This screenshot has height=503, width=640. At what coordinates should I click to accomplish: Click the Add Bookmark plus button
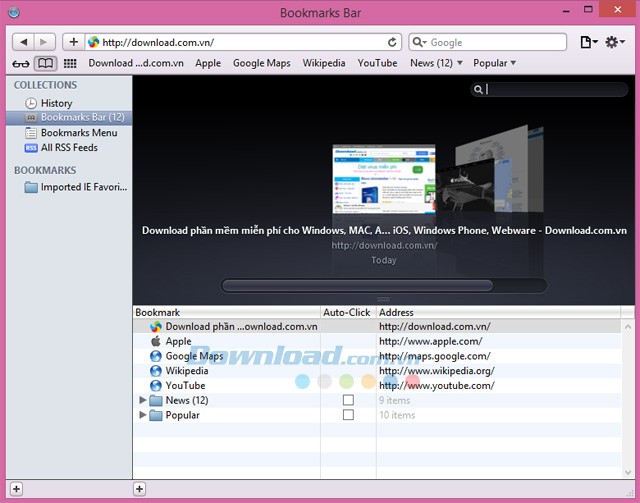tap(74, 42)
